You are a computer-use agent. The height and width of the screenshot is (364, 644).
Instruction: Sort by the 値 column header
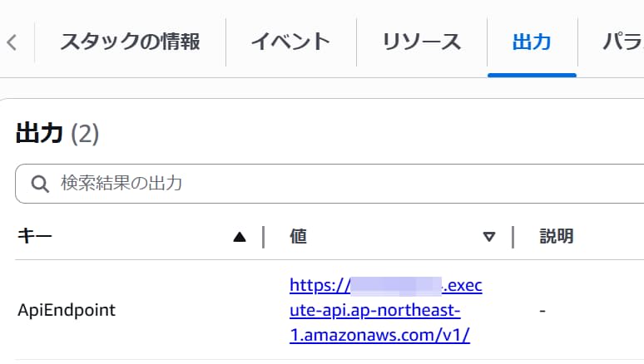tap(299, 237)
